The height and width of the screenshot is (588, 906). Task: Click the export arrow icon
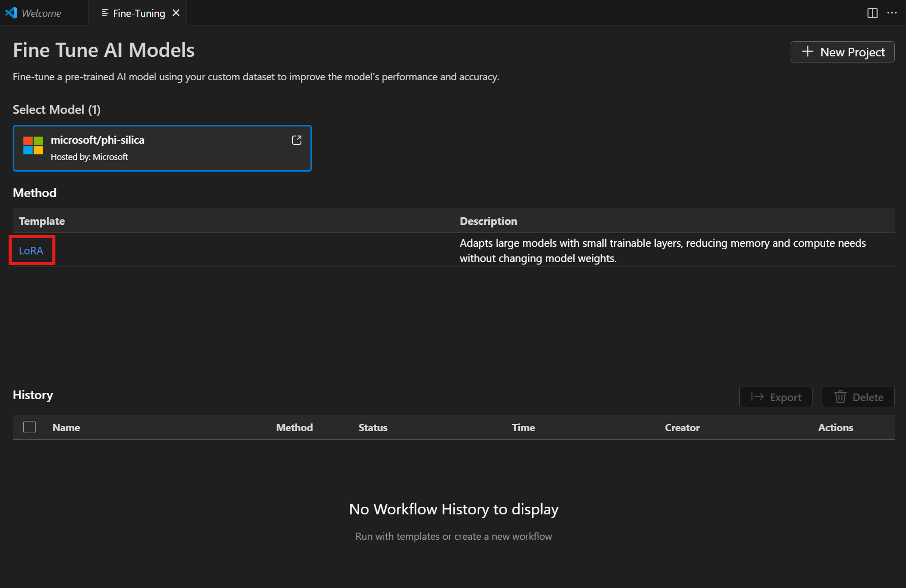coord(758,397)
